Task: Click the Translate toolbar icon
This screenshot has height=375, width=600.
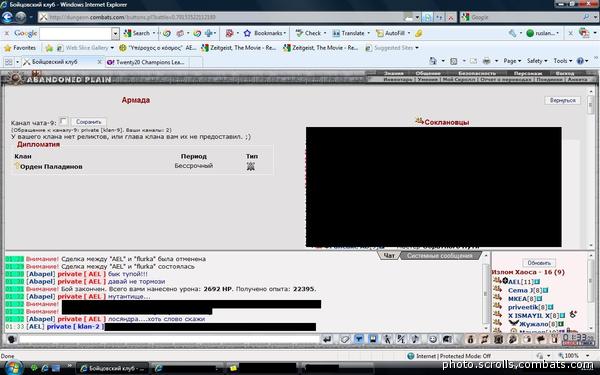Action: 336,33
